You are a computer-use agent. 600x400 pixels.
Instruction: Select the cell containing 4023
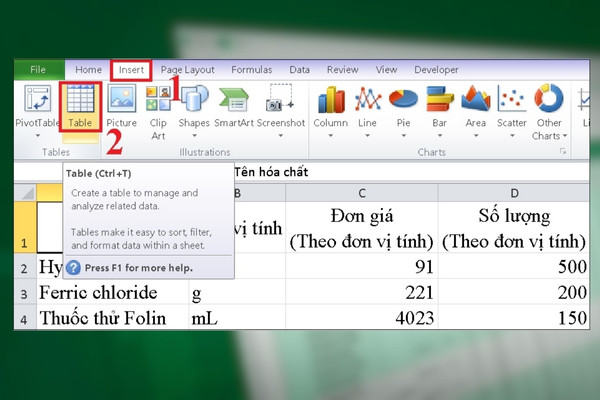tap(362, 317)
